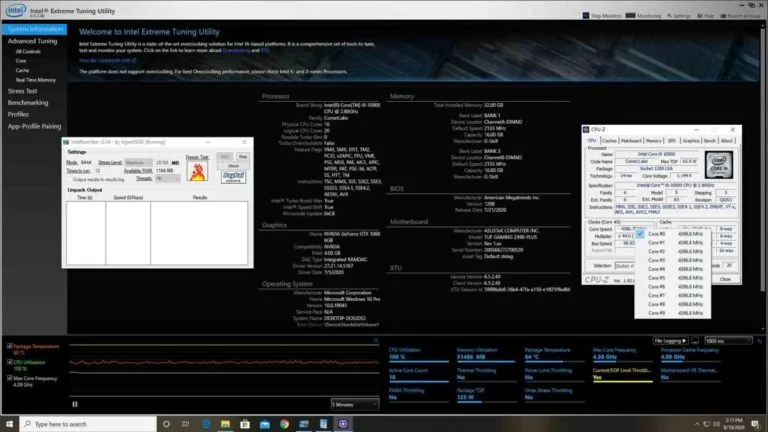Select Core #9 in the CPU-Z core list

point(672,313)
